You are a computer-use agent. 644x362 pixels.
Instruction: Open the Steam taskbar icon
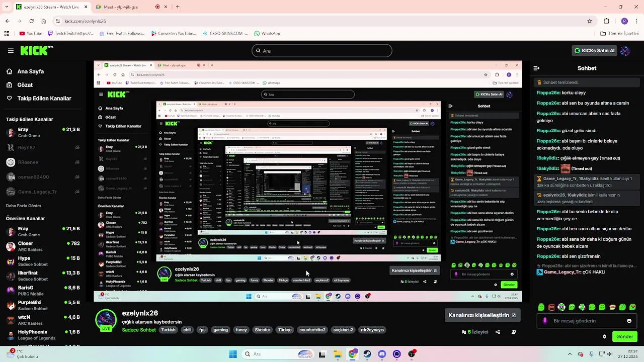coord(367,354)
